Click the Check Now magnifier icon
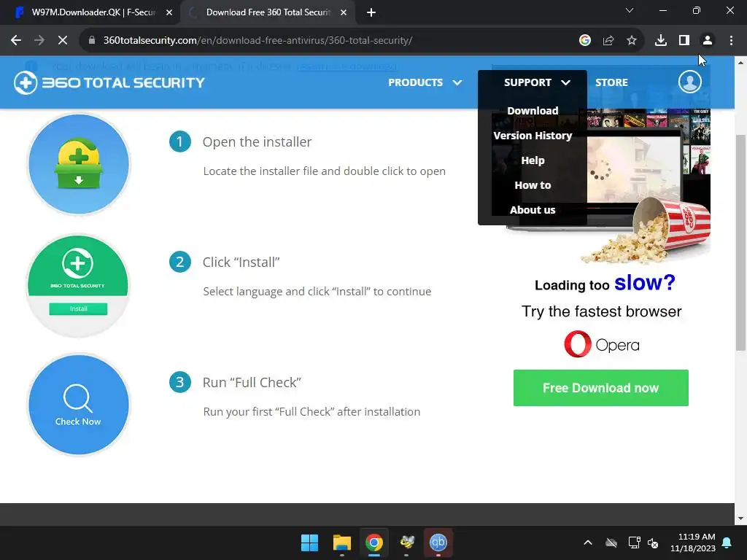 (78, 405)
